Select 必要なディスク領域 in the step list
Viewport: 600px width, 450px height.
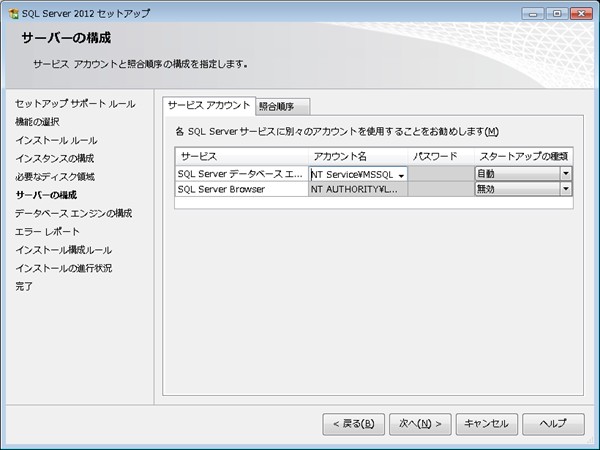tap(55, 177)
